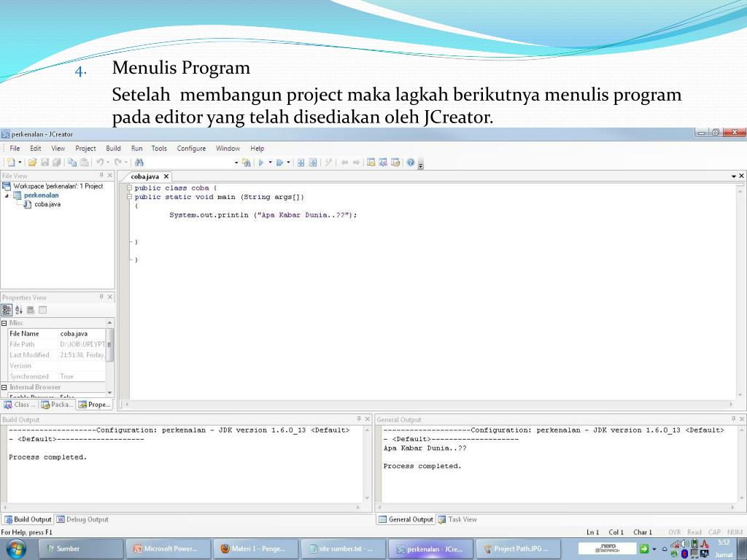The height and width of the screenshot is (560, 747).
Task: Click the site sumber.txt taskbar button
Action: pos(343,549)
